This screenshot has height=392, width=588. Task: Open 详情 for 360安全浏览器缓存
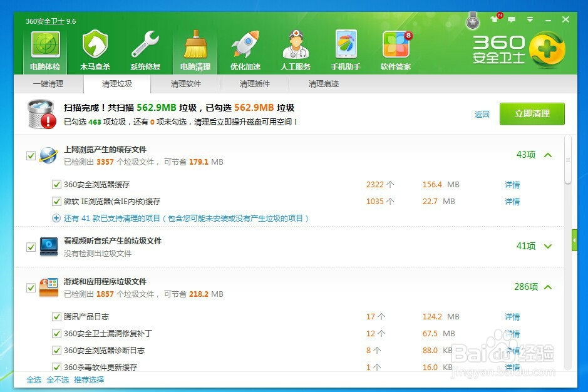coord(512,185)
